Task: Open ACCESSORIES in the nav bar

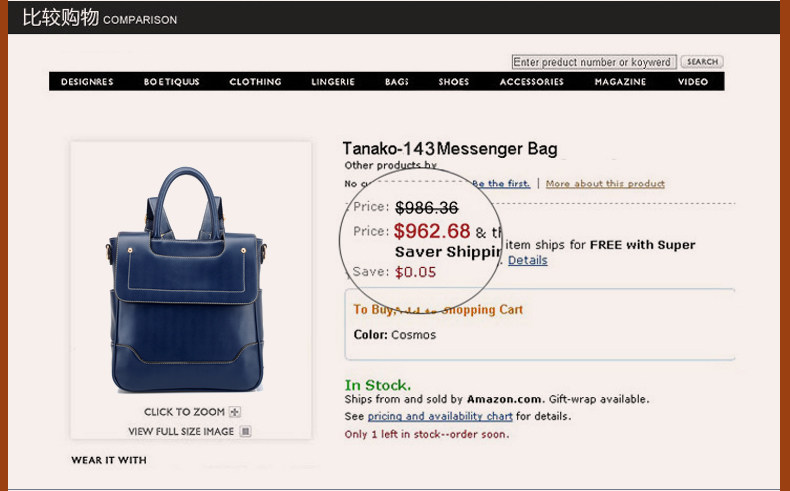Action: [532, 82]
